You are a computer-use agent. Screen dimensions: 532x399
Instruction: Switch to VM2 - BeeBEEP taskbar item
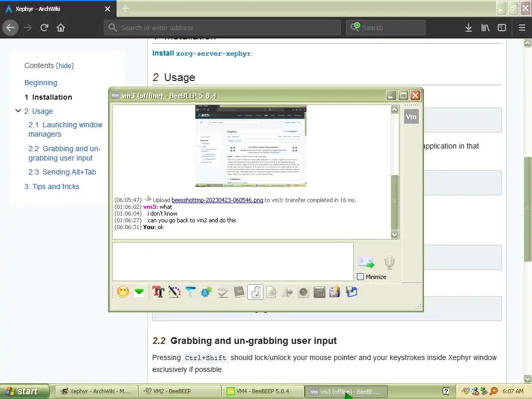tap(179, 391)
